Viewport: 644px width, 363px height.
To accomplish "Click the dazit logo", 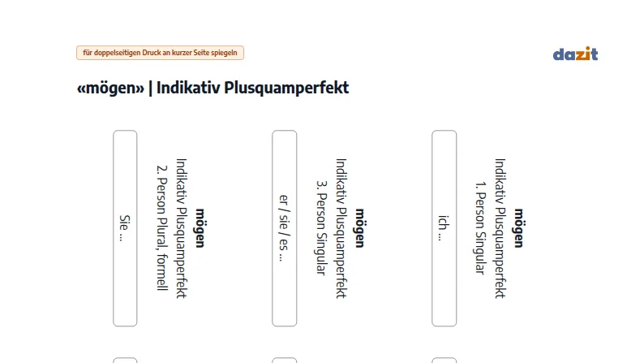I will tap(575, 54).
